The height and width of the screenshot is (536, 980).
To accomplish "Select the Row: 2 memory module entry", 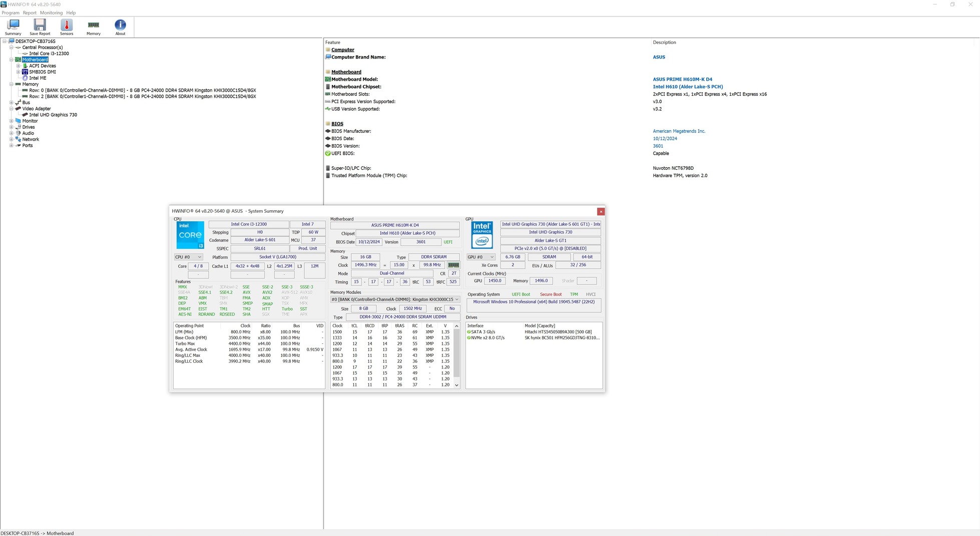I will (143, 97).
